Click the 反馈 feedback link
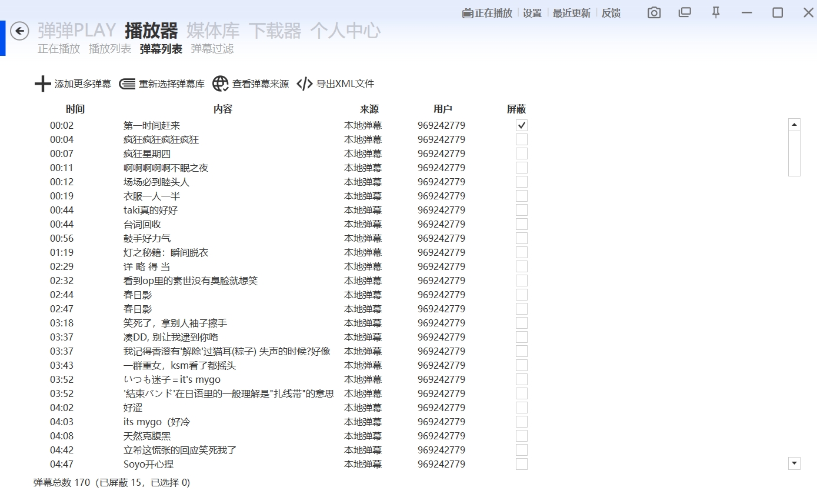817x504 pixels. pyautogui.click(x=610, y=12)
